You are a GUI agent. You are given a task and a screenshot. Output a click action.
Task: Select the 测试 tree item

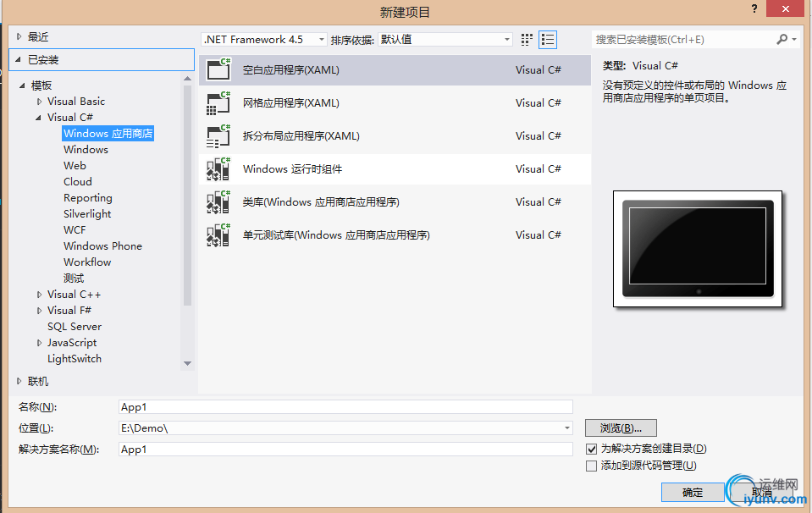pos(74,278)
